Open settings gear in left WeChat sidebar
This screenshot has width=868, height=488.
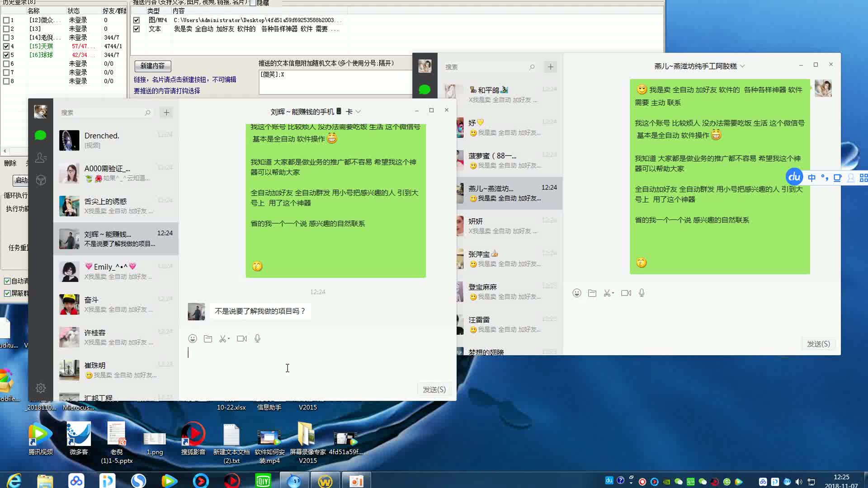[41, 388]
